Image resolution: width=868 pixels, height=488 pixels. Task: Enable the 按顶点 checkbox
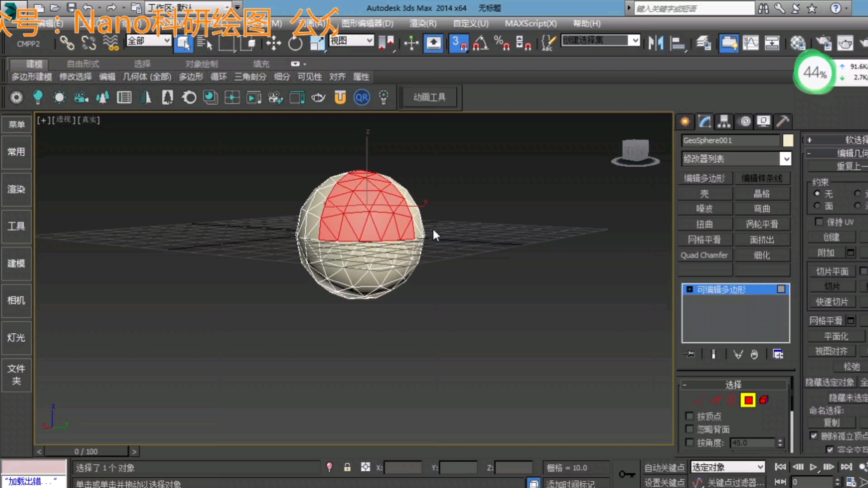(x=689, y=416)
